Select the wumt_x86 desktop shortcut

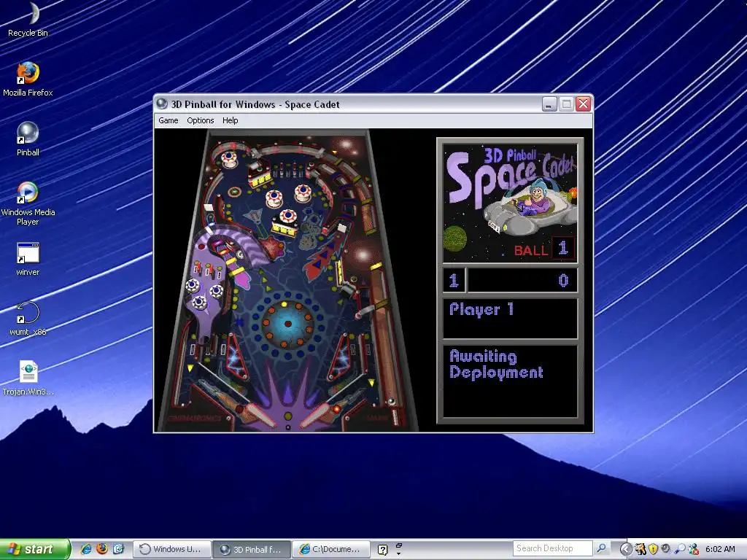point(28,319)
